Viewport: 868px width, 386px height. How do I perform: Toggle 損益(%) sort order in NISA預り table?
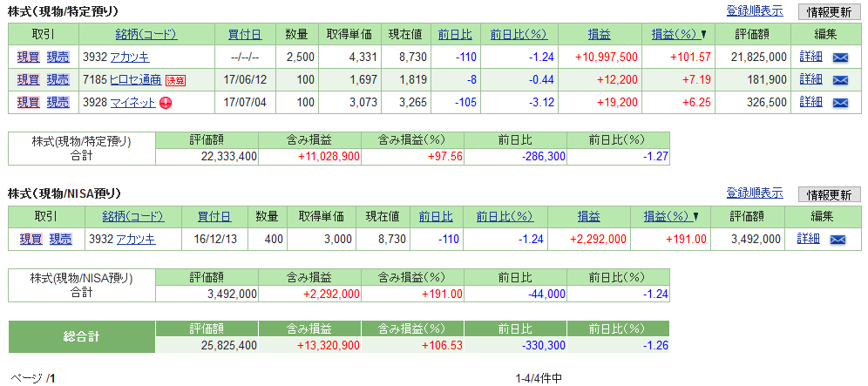coord(671,217)
